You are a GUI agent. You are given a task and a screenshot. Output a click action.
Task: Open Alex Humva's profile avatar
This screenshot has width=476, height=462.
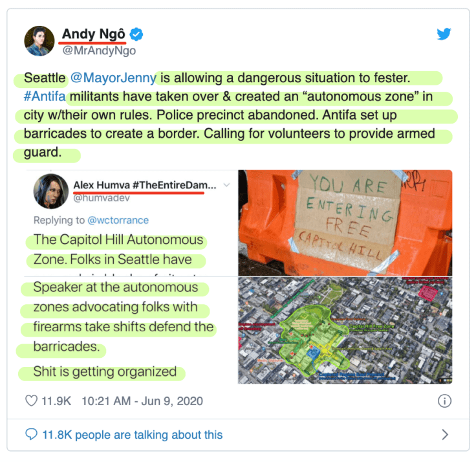point(51,192)
